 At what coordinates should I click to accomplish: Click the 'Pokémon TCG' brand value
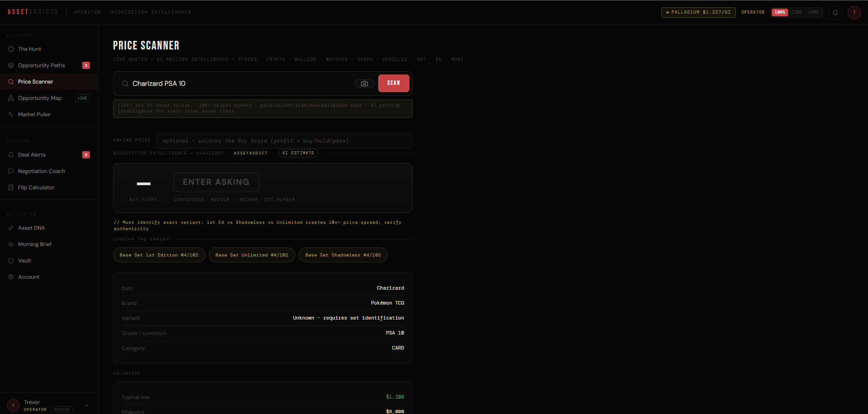[387, 303]
